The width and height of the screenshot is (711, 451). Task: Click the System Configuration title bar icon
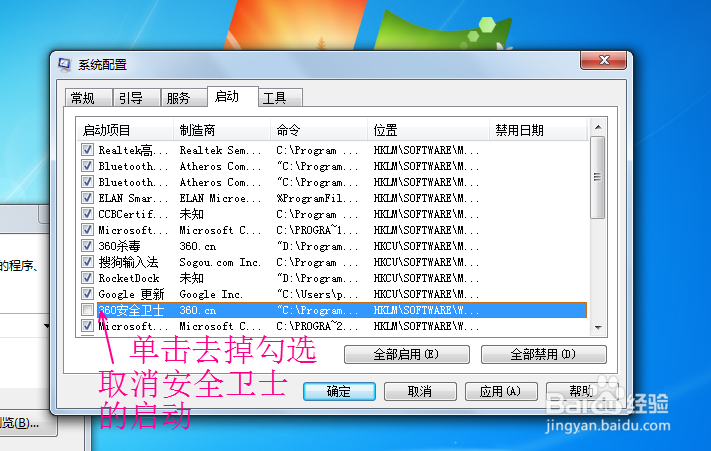[x=64, y=64]
